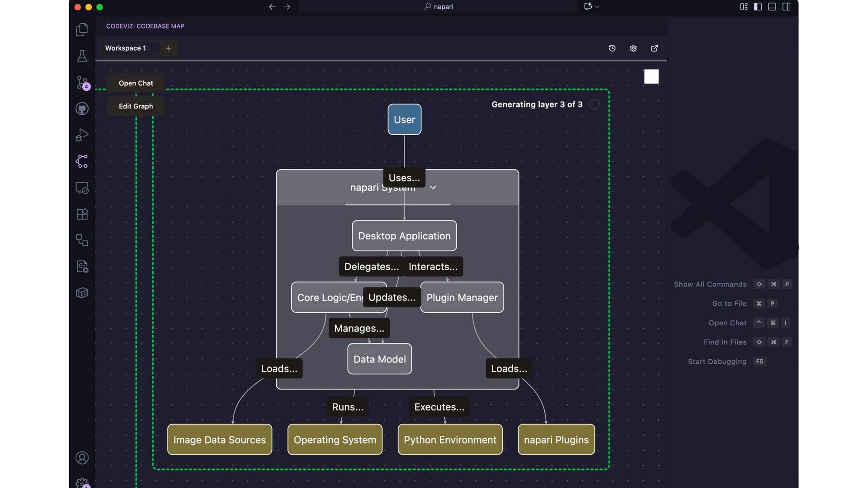Collapse the napari System group chevron

click(x=433, y=188)
